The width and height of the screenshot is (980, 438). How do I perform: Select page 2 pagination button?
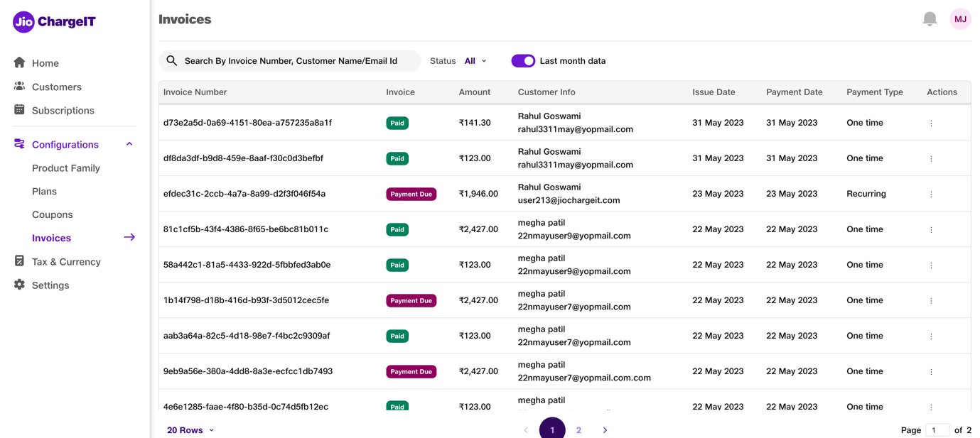click(x=578, y=430)
